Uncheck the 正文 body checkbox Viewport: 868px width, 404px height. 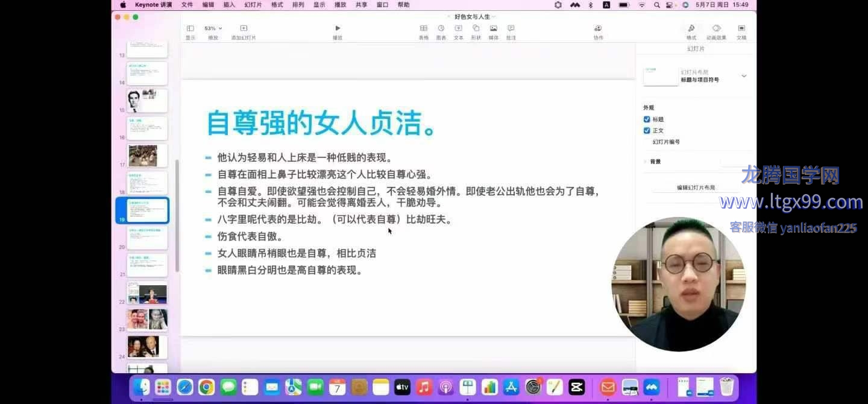[647, 130]
